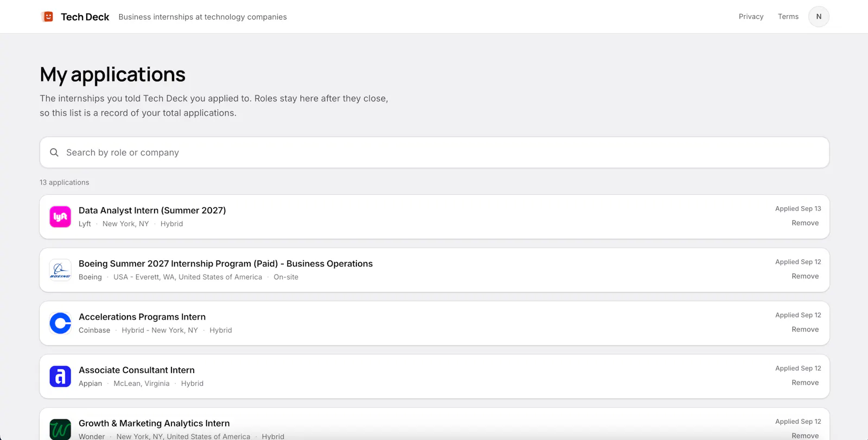The image size is (868, 440).
Task: Remove the Boeing Business Operations application
Action: point(805,276)
